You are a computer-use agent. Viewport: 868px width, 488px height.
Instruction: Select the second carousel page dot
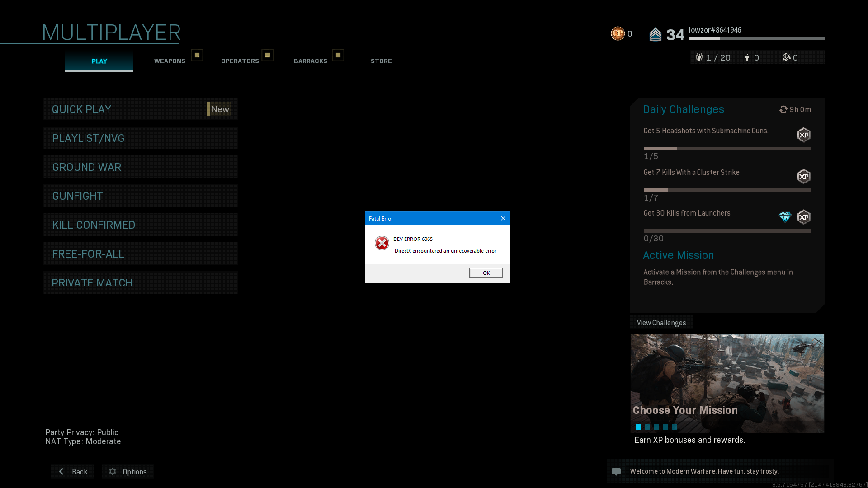click(647, 427)
